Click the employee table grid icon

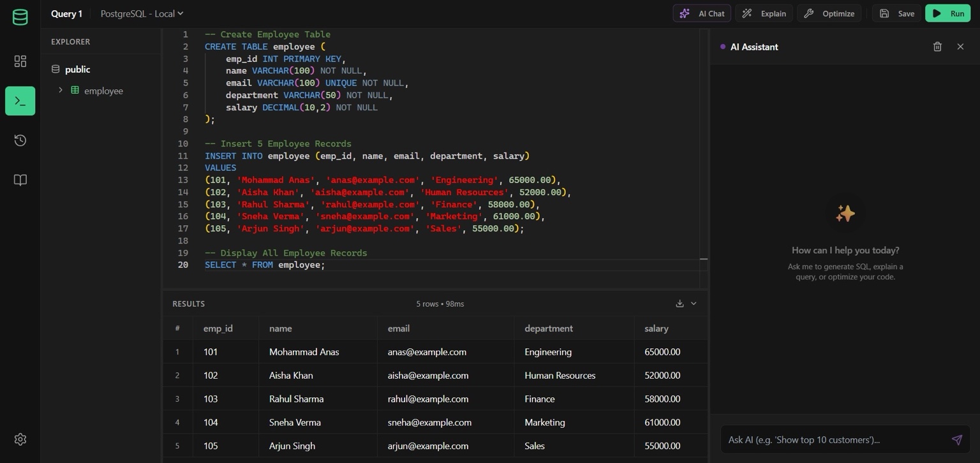pos(75,90)
